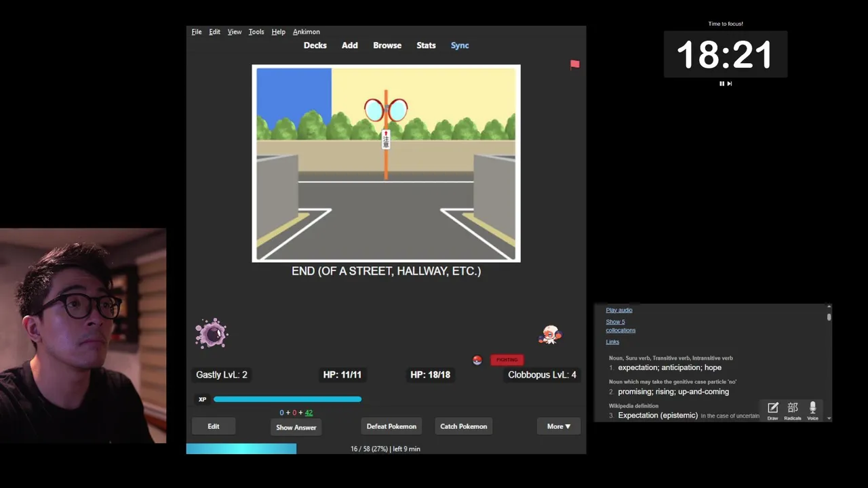This screenshot has width=868, height=488.
Task: Click the card text 'END (OF A STREET, HALLWAY, ETC.)'
Action: [x=386, y=270]
